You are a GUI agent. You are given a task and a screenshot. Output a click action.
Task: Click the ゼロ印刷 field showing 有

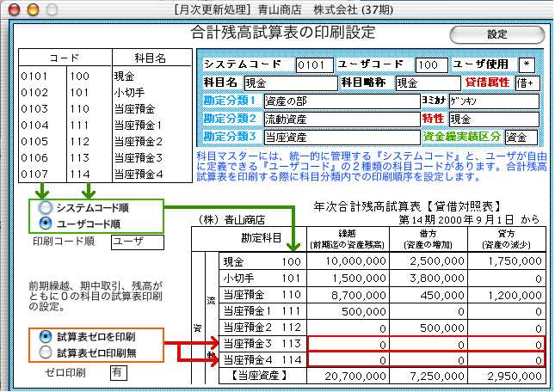[x=118, y=372]
